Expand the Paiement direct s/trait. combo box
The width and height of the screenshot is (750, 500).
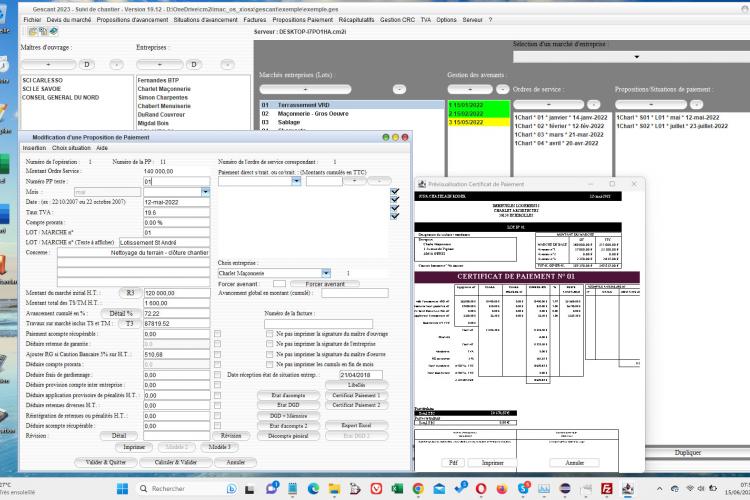pyautogui.click(x=296, y=181)
